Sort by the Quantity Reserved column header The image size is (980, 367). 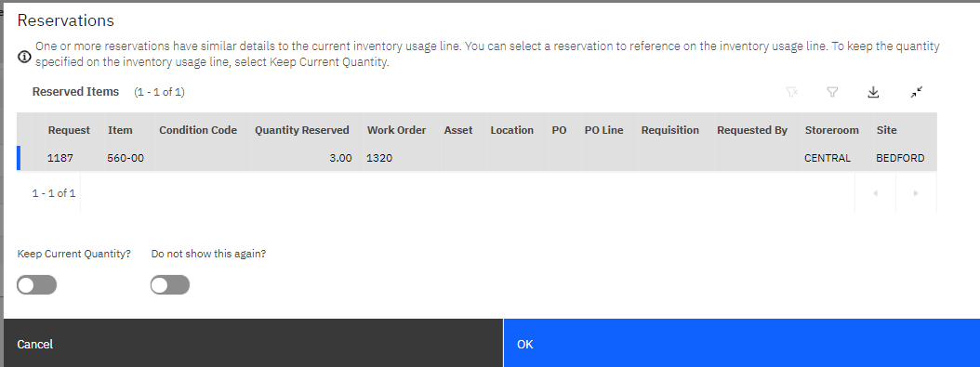[302, 130]
